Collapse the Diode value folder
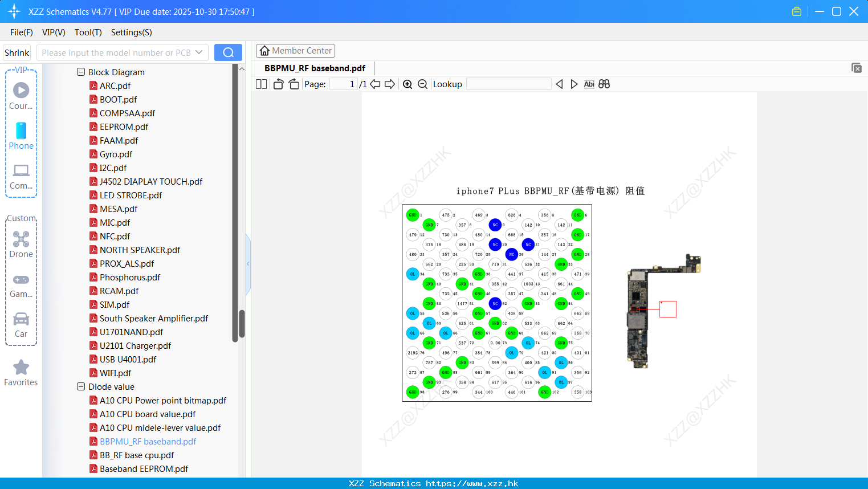868x489 pixels. tap(81, 387)
